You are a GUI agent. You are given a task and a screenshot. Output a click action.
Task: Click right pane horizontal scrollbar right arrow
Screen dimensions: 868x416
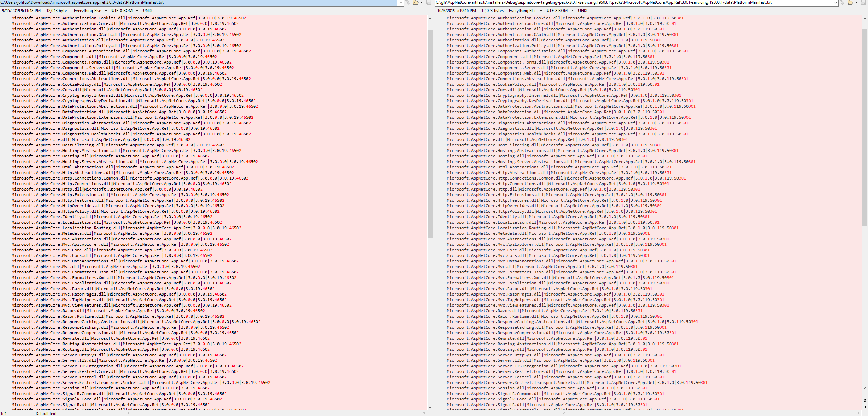click(x=859, y=413)
